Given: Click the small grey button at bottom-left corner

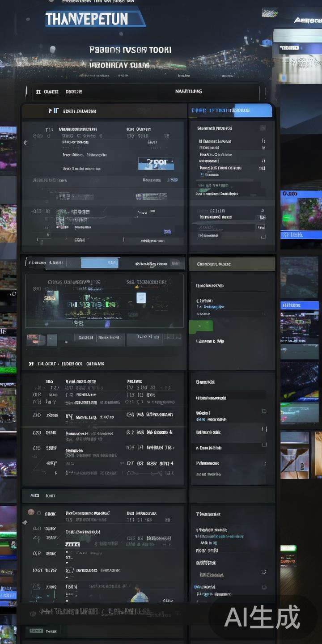Looking at the screenshot, I should (37, 631).
